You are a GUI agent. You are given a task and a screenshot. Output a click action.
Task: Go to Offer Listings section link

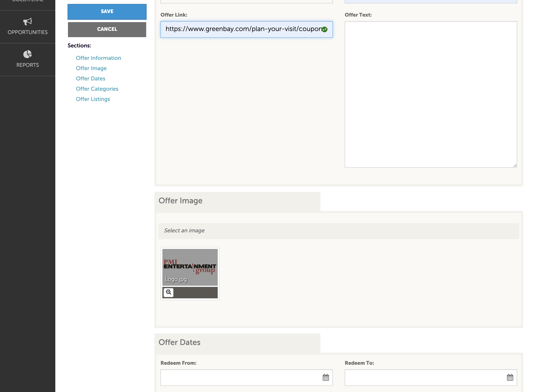point(93,99)
